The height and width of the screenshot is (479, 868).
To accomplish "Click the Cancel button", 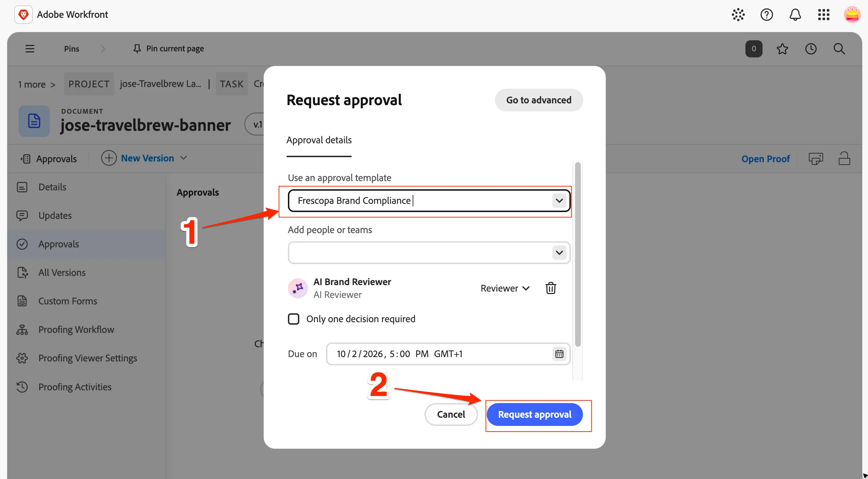I will coord(451,414).
